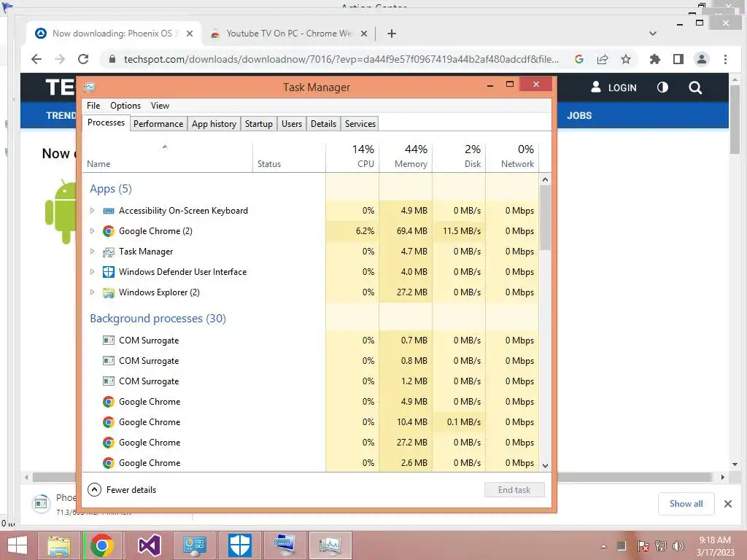Viewport: 747px width, 560px height.
Task: Expand Windows Defender User Interface entry
Action: pyautogui.click(x=93, y=272)
